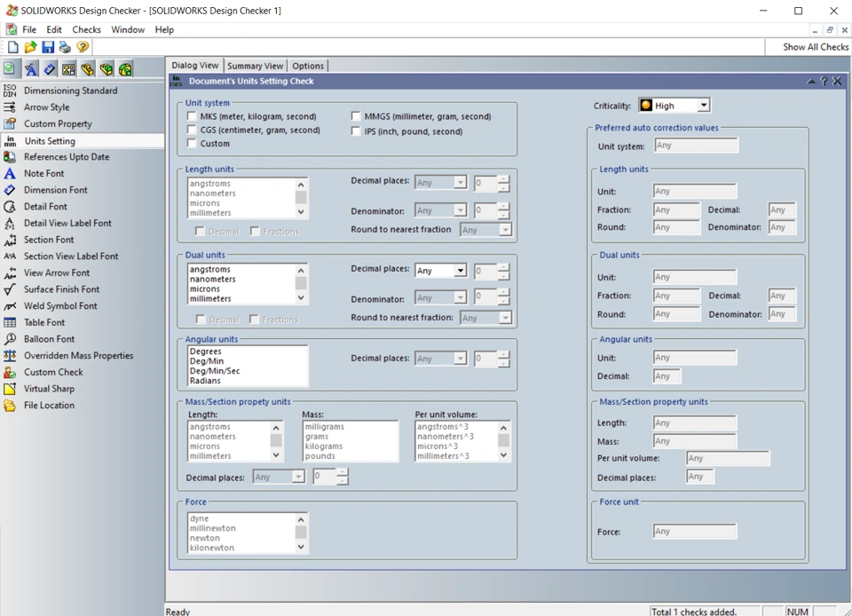Open Angular units Decimal places dropdown
The width and height of the screenshot is (852, 616).
461,359
